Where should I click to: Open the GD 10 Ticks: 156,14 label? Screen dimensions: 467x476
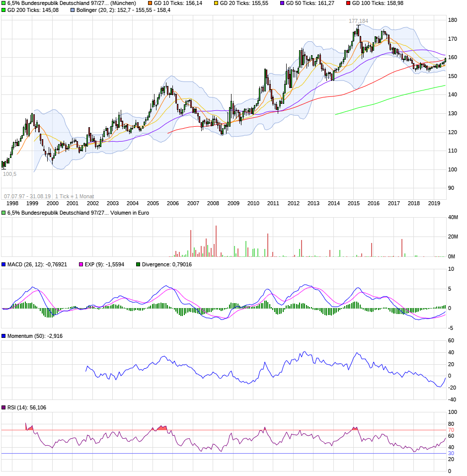177,4
